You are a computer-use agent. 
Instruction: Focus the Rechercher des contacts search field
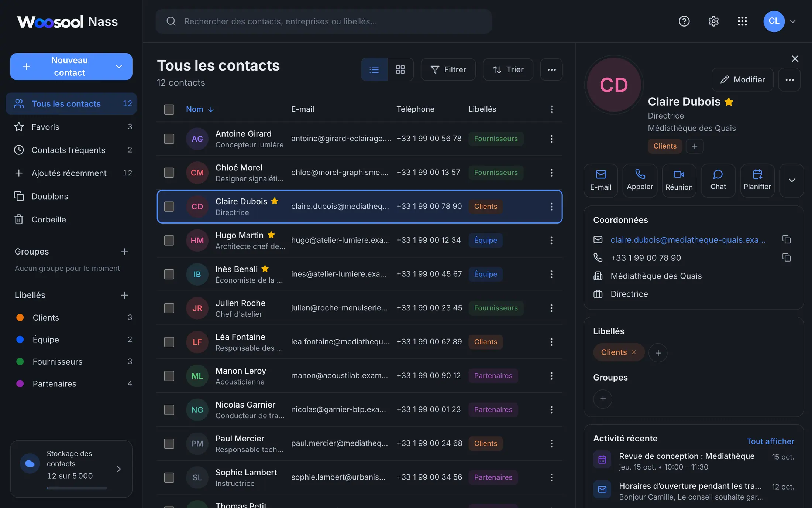[x=324, y=21]
